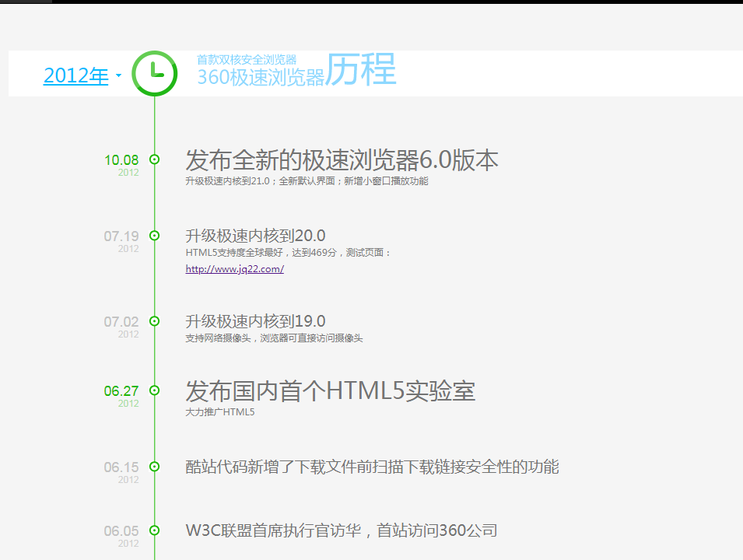Click the green clock icon atop timeline
This screenshot has width=743, height=560.
pyautogui.click(x=155, y=73)
